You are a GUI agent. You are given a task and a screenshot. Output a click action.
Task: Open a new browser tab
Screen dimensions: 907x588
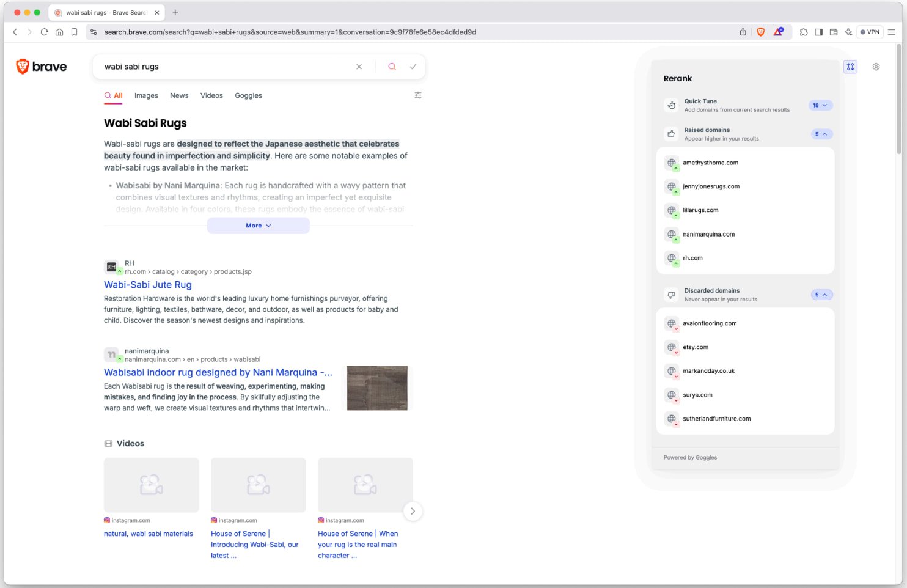click(x=175, y=12)
